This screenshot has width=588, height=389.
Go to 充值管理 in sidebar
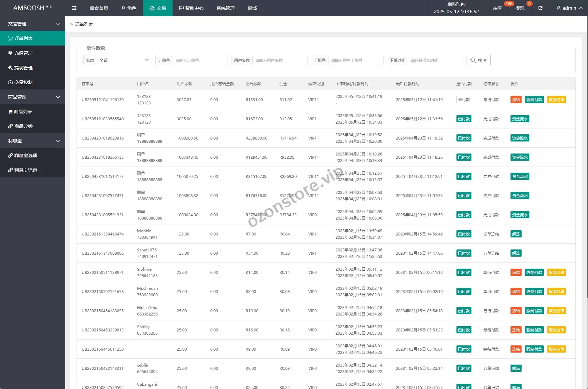pos(33,53)
